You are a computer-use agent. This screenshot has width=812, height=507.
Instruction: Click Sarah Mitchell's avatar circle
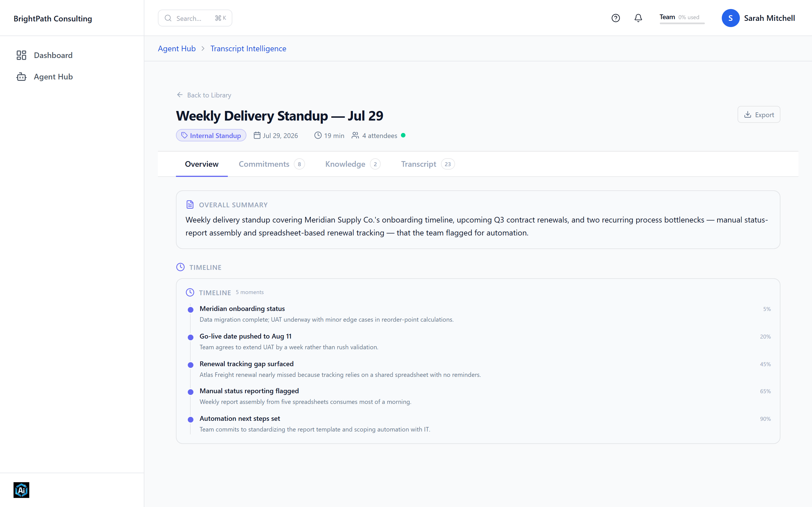(731, 18)
